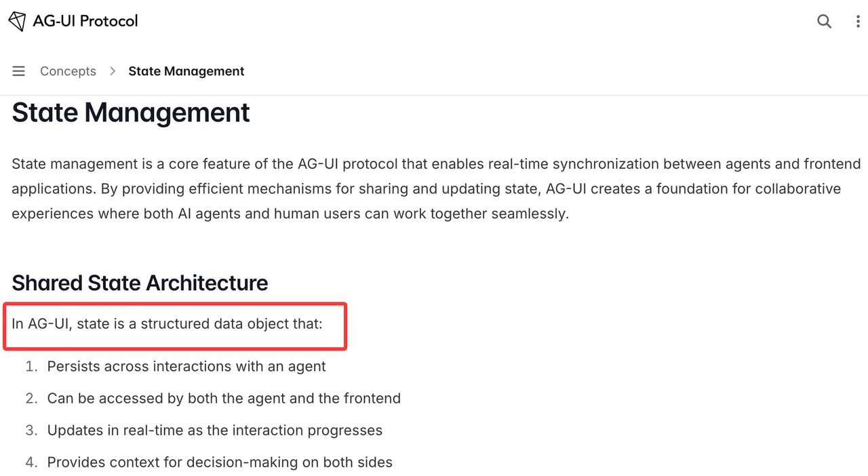Navigate to the Concepts breadcrumb
The image size is (868, 476).
(68, 71)
